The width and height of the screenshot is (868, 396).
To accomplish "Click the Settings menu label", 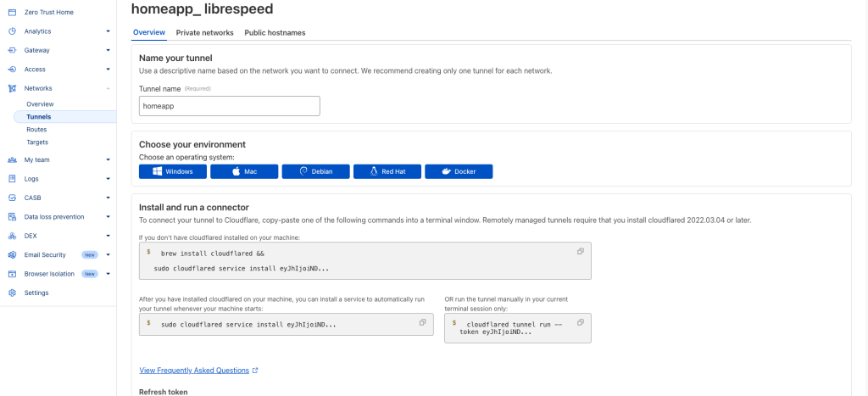I will tap(36, 293).
